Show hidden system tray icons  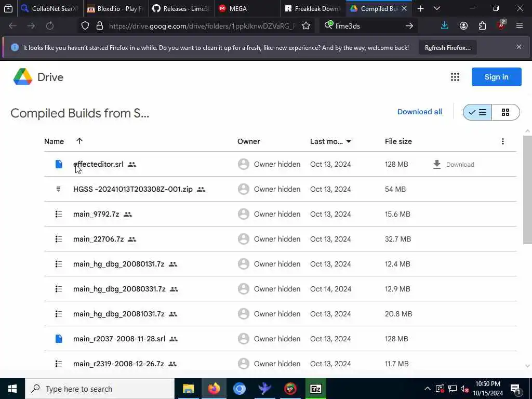pyautogui.click(x=428, y=389)
